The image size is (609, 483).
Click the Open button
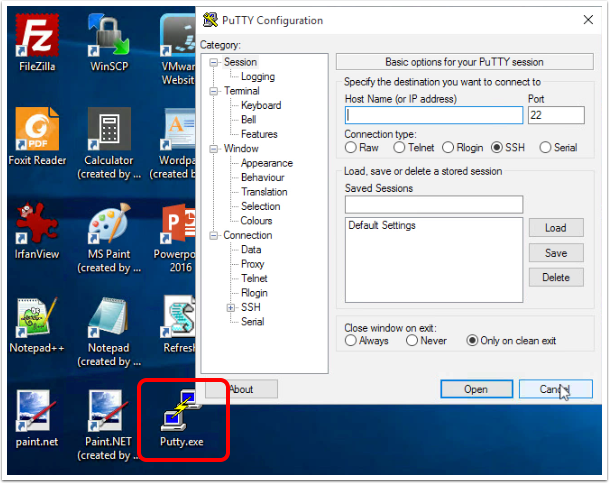coord(477,389)
